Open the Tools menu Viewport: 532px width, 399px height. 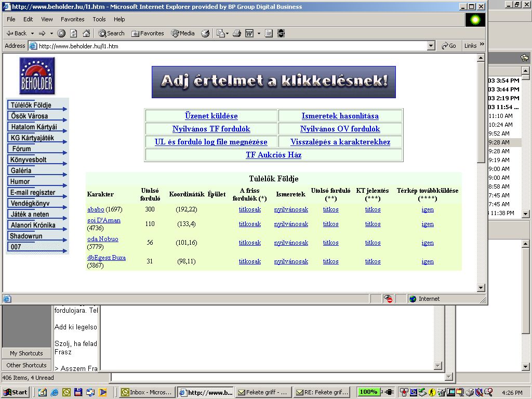(99, 19)
